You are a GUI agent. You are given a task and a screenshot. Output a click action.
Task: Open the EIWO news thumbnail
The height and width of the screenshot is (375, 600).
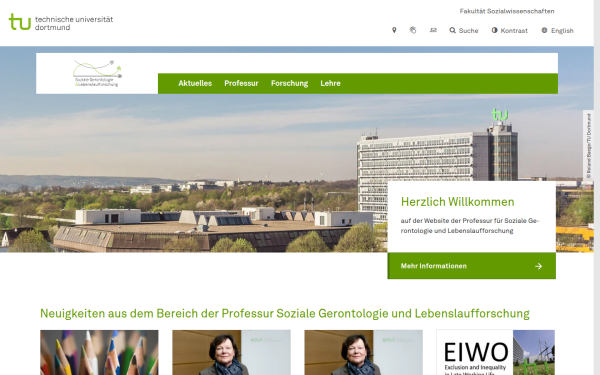tap(496, 352)
